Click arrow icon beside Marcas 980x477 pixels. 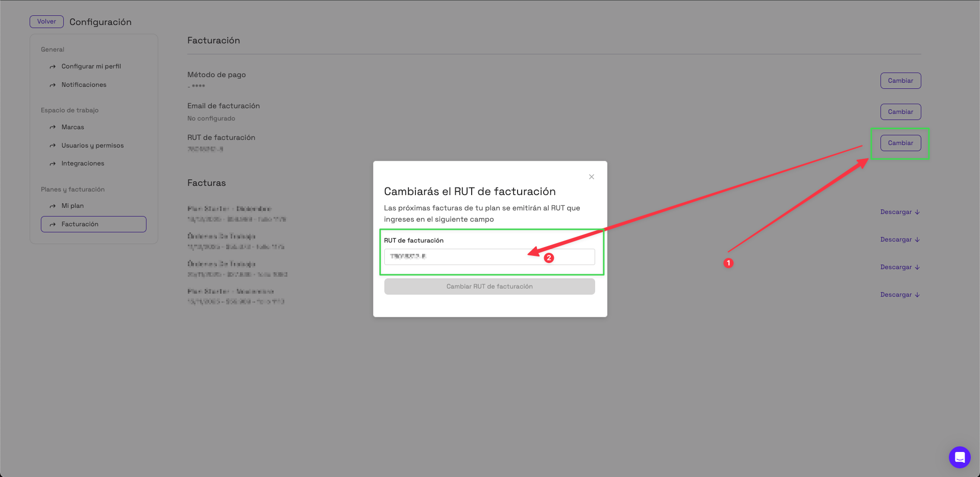53,127
